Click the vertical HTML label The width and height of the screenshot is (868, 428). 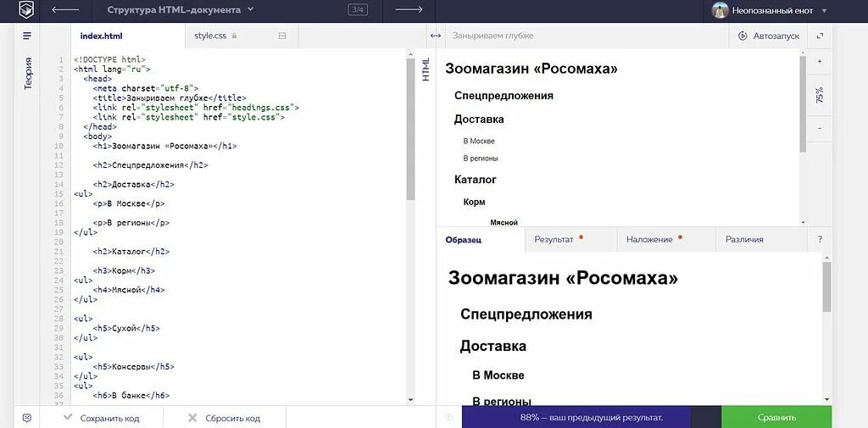click(426, 69)
